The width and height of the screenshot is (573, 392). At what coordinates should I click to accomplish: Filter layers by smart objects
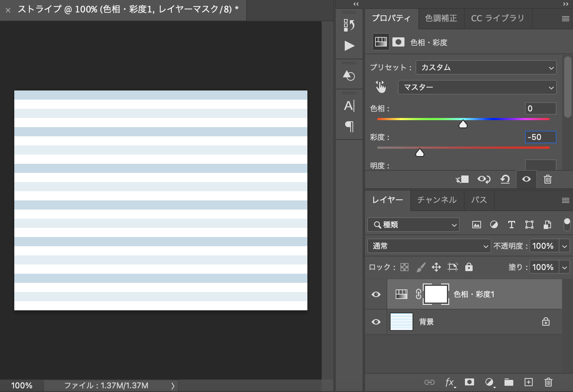point(547,225)
